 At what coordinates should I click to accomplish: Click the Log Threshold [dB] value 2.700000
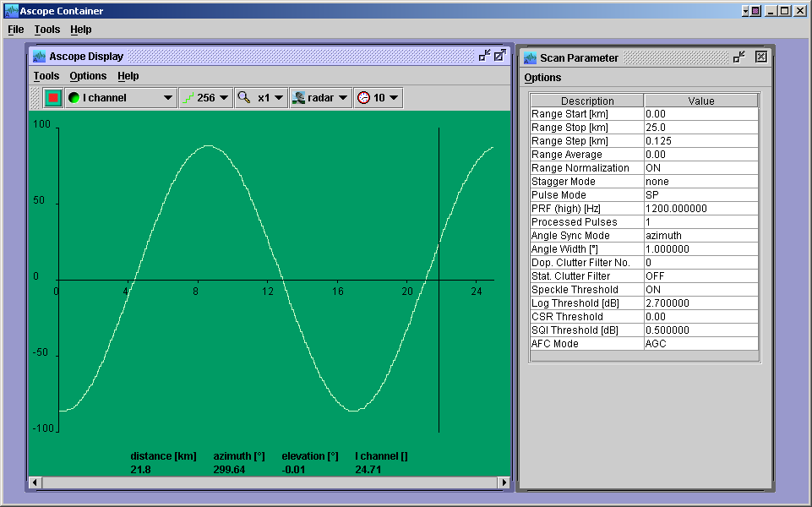(x=701, y=303)
